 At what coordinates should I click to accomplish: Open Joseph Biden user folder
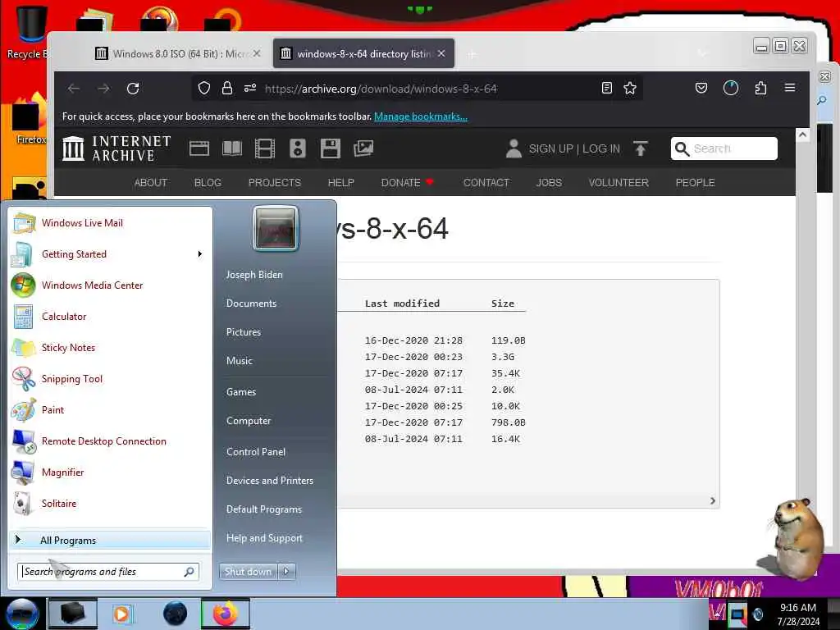254,274
